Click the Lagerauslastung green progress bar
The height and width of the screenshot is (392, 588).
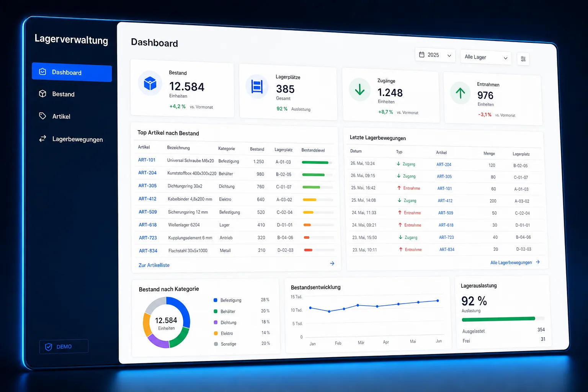(503, 319)
